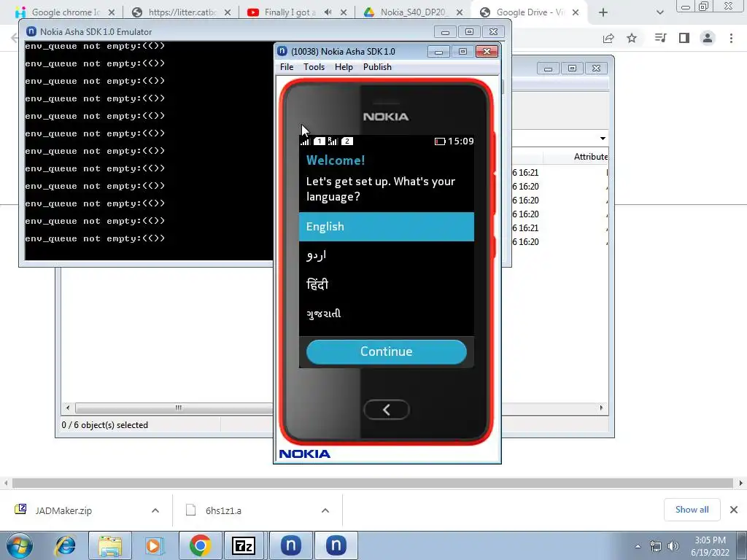Click the Nokia Asha SDK Emulator title icon
The width and height of the screenshot is (747, 560).
pos(31,32)
